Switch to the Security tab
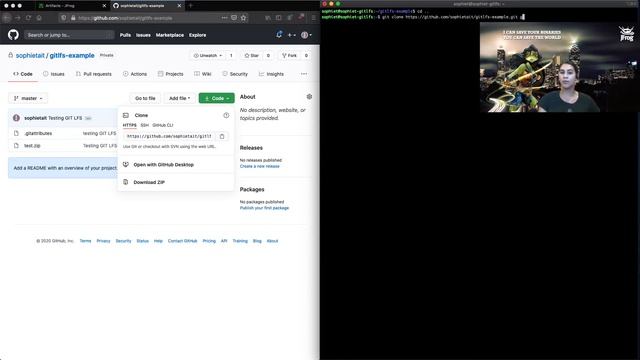 pyautogui.click(x=235, y=74)
